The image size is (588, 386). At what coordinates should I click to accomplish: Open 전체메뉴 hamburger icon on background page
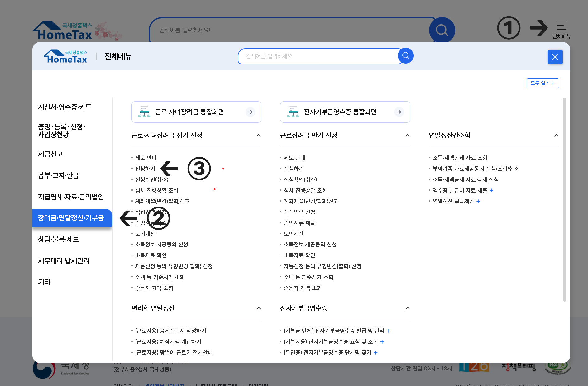(x=562, y=26)
